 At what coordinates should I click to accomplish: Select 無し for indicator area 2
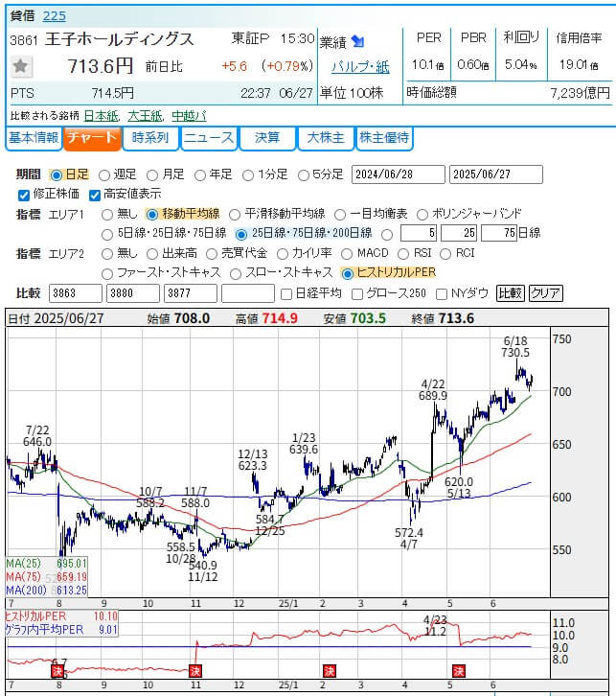tap(107, 254)
